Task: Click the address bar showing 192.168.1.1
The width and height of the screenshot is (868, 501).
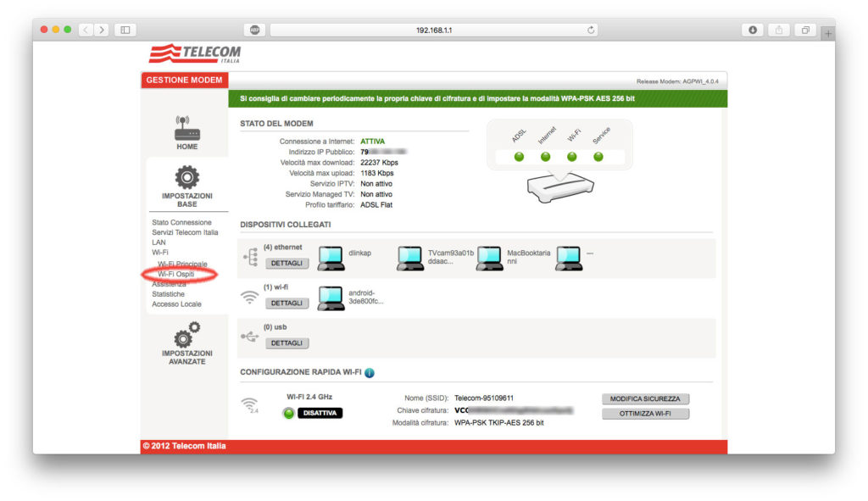Action: pyautogui.click(x=434, y=30)
